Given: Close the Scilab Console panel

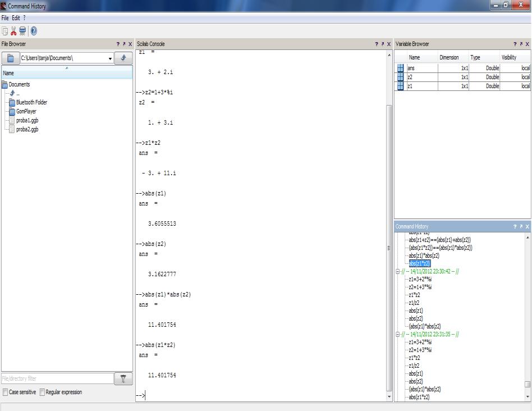Looking at the screenshot, I should point(389,44).
